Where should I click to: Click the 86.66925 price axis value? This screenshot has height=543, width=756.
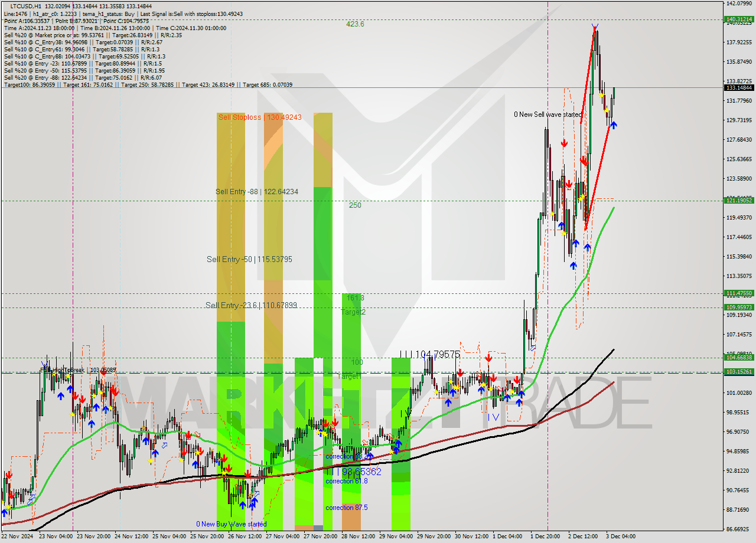pyautogui.click(x=739, y=529)
